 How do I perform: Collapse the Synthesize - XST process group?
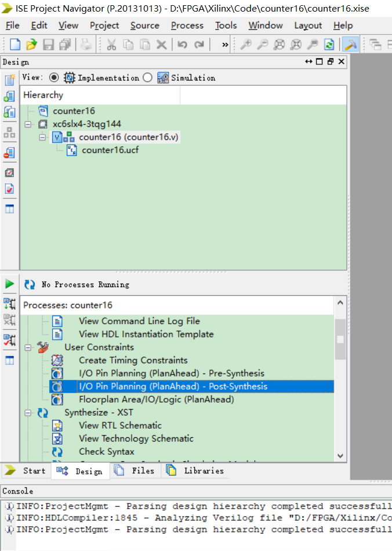28,413
